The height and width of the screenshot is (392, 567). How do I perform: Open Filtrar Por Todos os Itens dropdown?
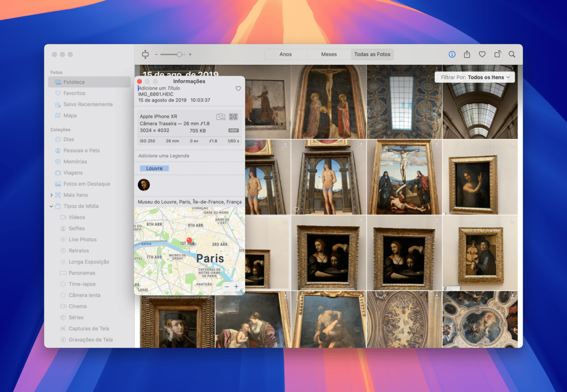(x=475, y=77)
